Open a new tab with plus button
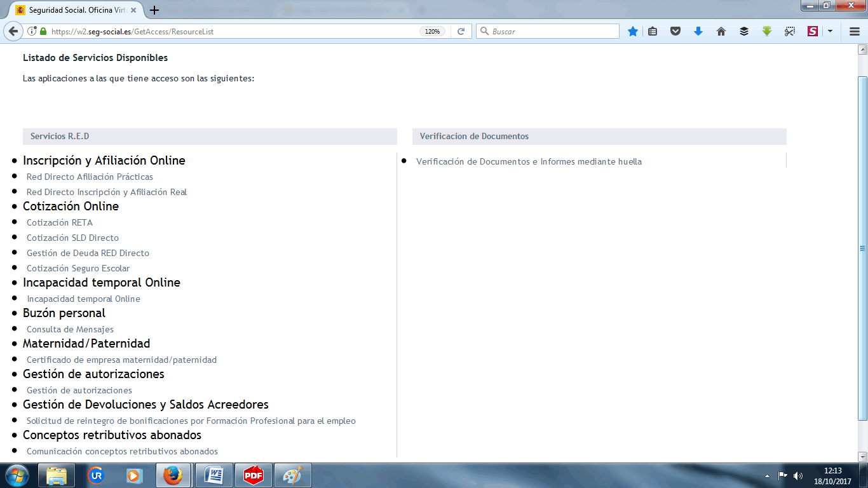 click(x=154, y=10)
